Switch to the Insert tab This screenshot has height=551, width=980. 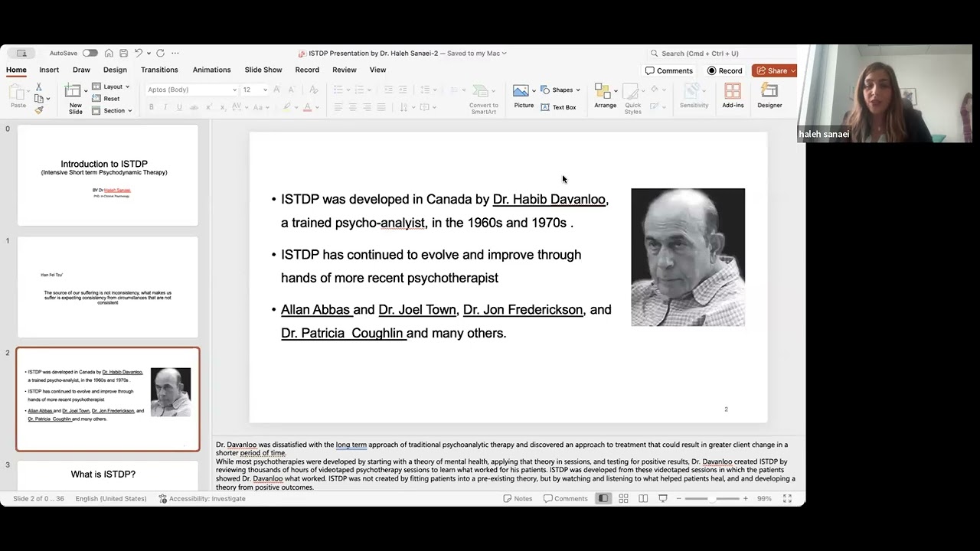click(49, 70)
